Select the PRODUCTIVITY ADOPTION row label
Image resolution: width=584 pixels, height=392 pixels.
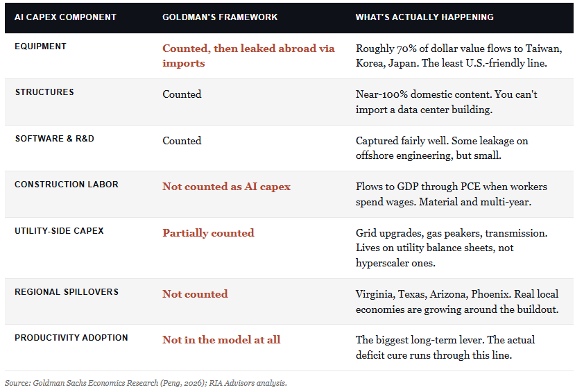point(71,338)
